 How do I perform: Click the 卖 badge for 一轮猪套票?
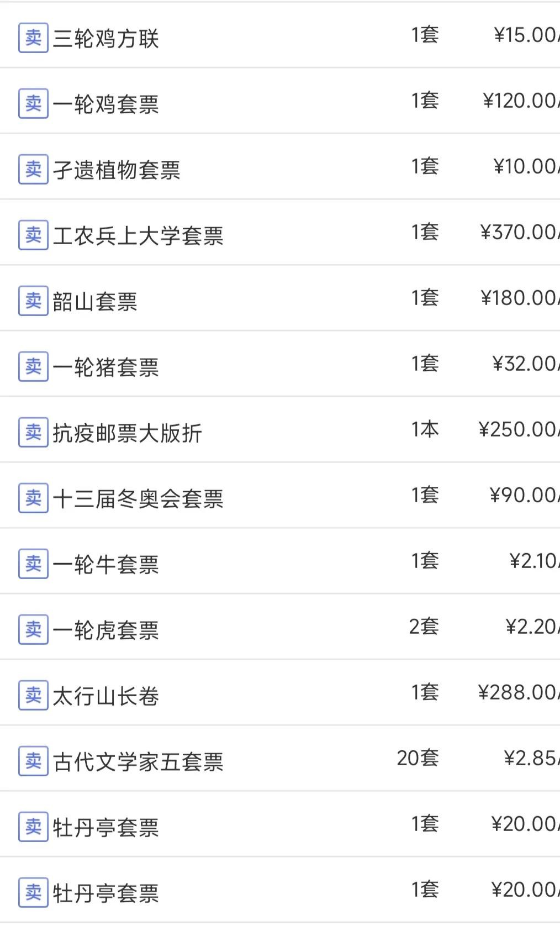click(x=33, y=366)
